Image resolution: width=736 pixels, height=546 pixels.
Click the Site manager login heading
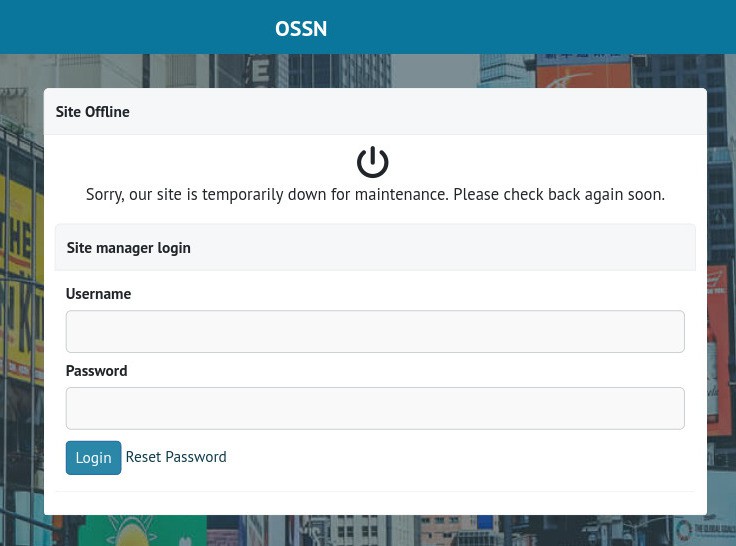point(128,248)
